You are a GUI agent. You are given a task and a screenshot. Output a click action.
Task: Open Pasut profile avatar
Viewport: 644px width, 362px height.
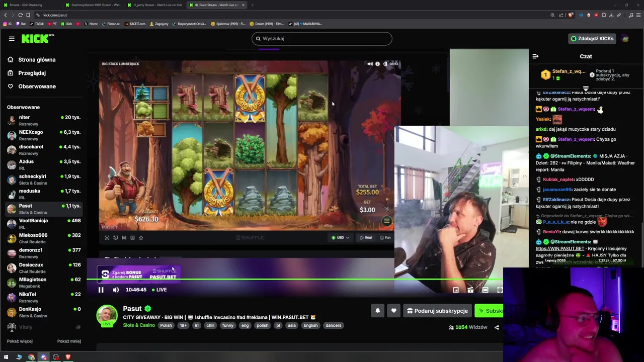(107, 315)
